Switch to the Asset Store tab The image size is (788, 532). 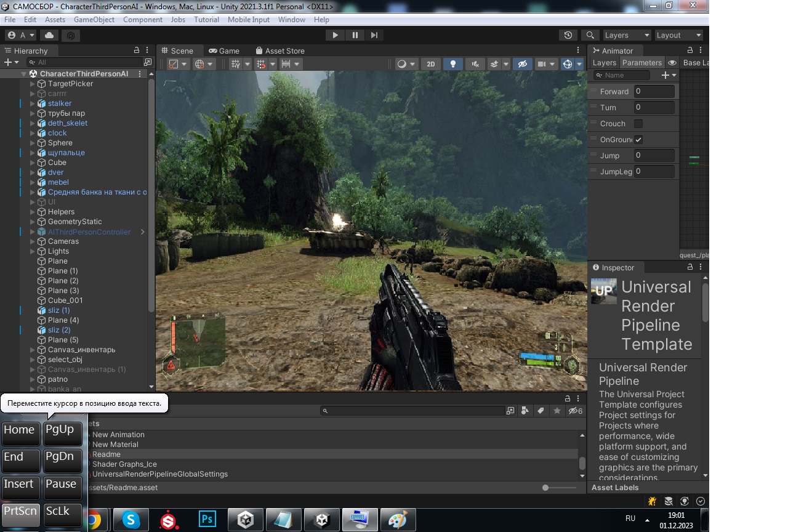(x=280, y=50)
